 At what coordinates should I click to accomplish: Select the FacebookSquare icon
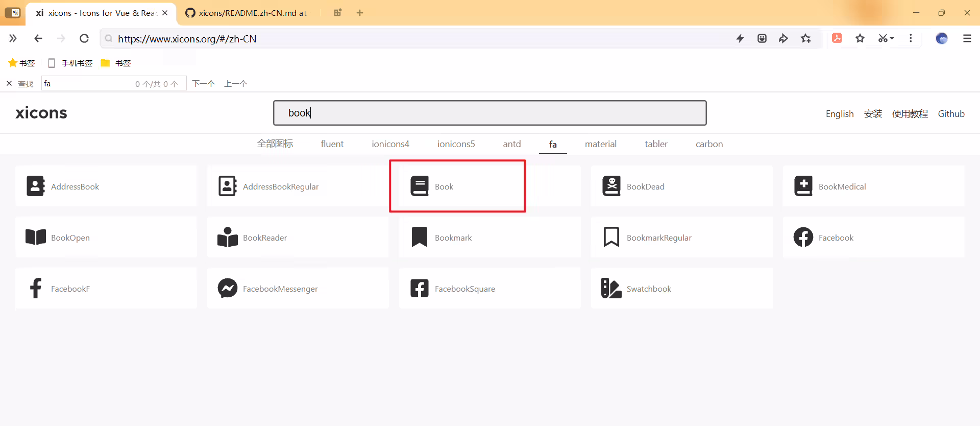pos(420,288)
